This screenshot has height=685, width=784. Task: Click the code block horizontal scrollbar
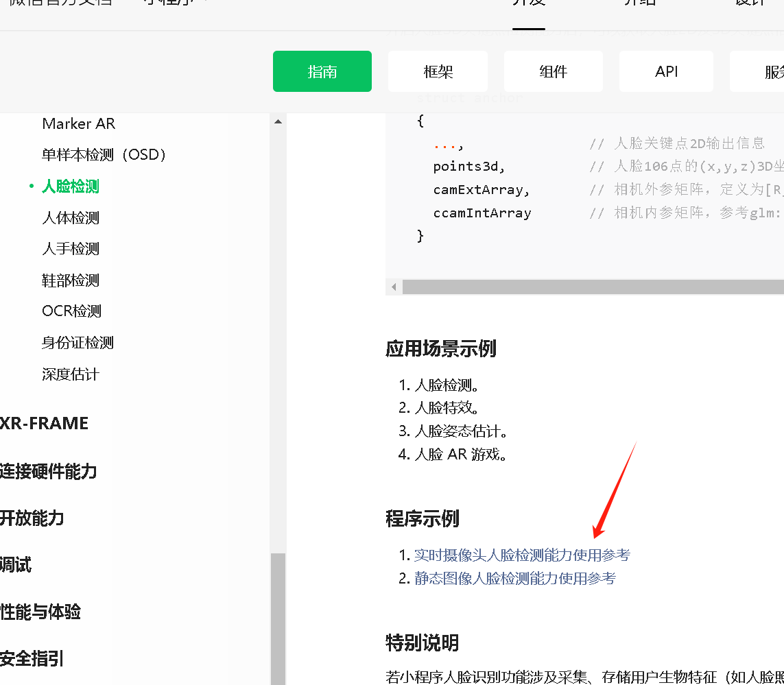pyautogui.click(x=593, y=287)
